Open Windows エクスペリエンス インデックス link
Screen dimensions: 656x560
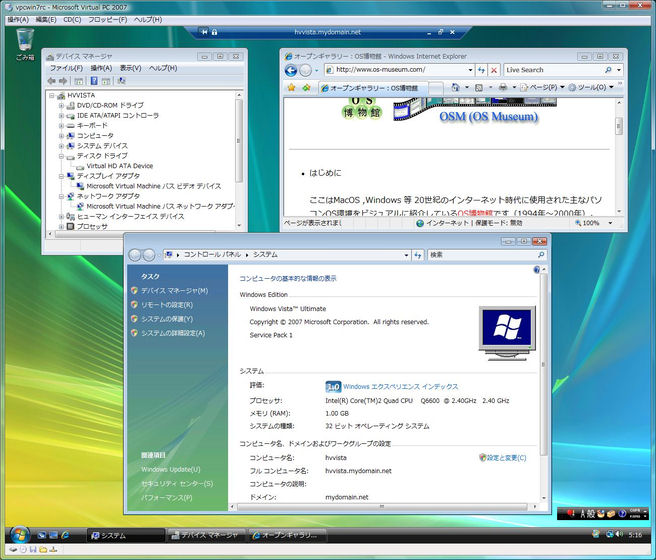(x=400, y=387)
